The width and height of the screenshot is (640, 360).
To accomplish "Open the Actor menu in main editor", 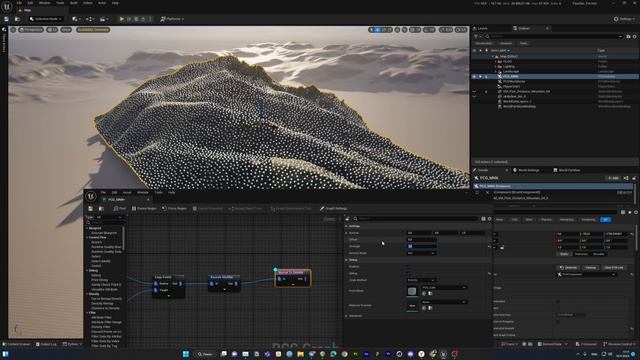I will tap(102, 3).
